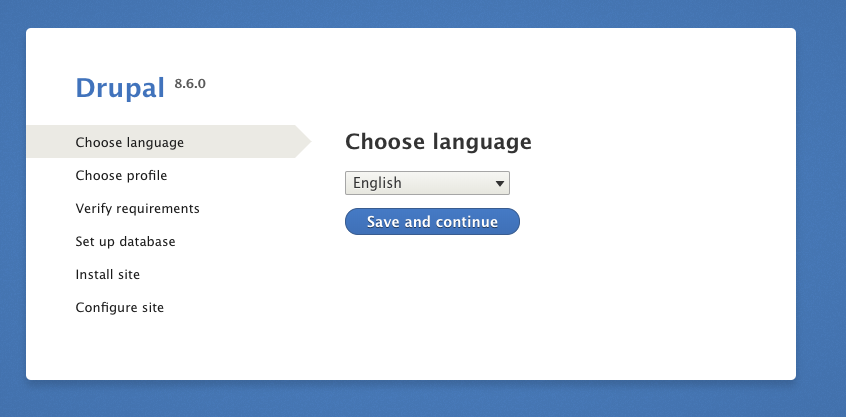Choose the last task in installer list

[120, 307]
